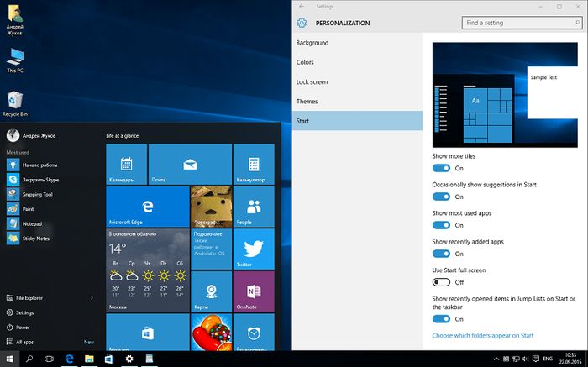Viewport: 588px width, 367px height.
Task: Expand File Explorer jump list arrow
Action: point(92,298)
